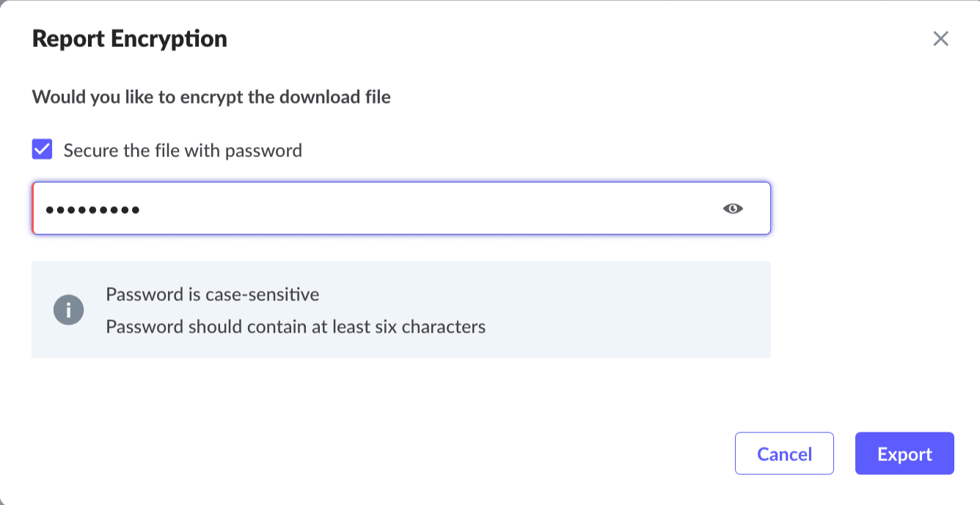The width and height of the screenshot is (980, 505).
Task: Click the info icon in the hint box
Action: coord(68,310)
